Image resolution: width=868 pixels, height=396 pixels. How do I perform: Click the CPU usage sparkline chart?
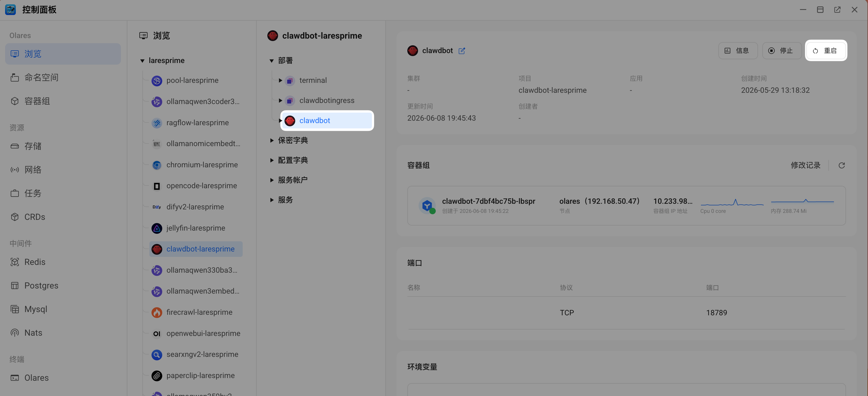point(732,202)
